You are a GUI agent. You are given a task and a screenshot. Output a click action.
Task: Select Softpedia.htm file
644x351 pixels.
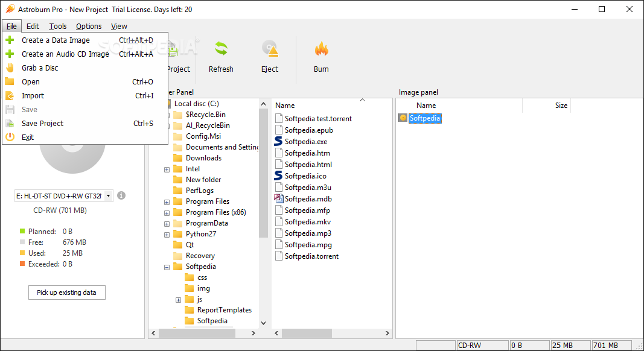307,153
